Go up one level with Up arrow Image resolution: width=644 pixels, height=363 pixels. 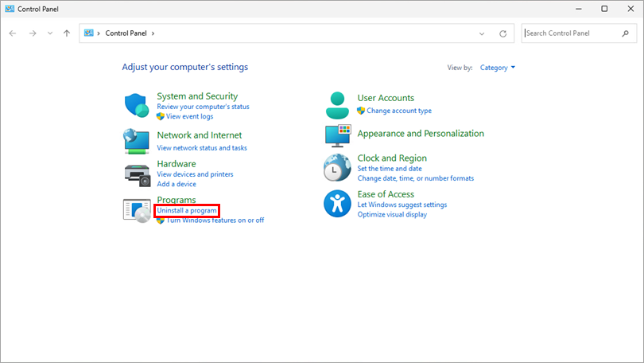(67, 33)
